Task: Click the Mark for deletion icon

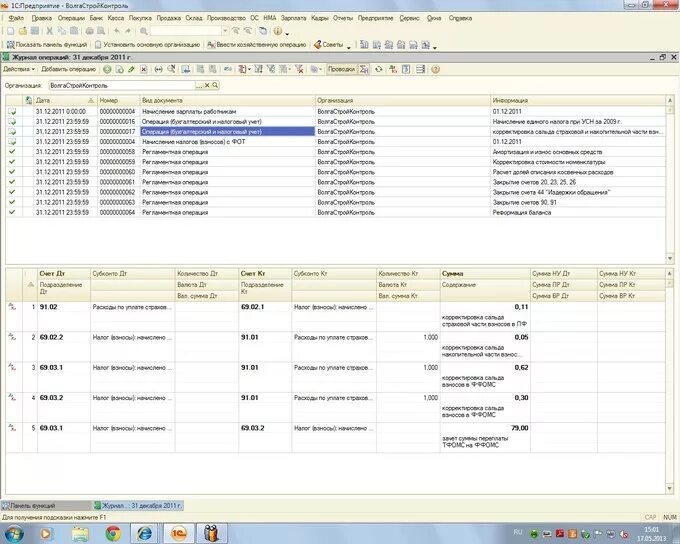Action: [144, 69]
